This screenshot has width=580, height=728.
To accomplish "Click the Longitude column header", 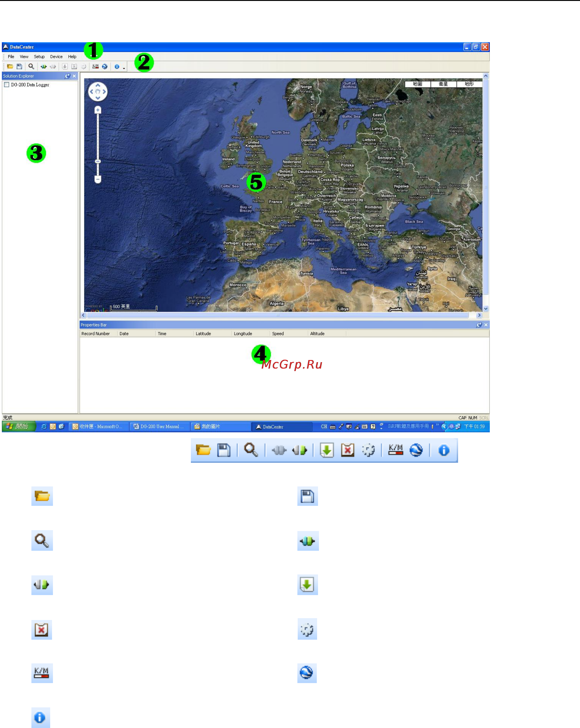I will pos(251,334).
